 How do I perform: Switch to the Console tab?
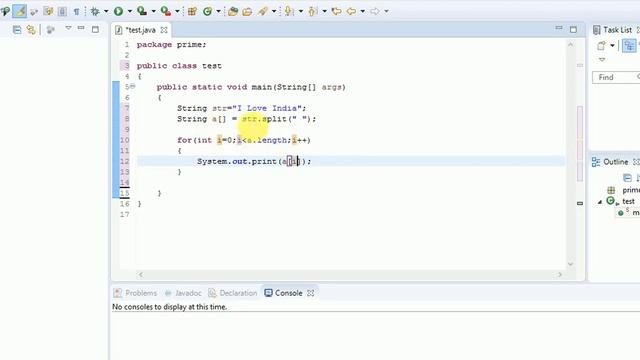(x=283, y=293)
